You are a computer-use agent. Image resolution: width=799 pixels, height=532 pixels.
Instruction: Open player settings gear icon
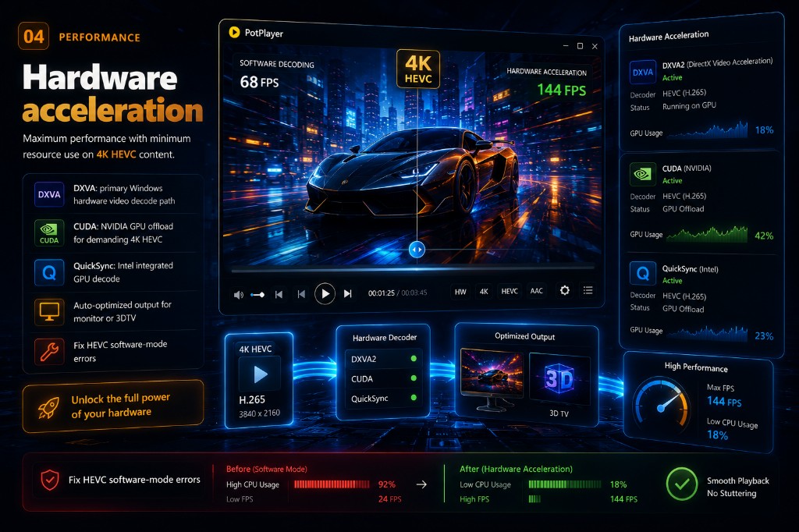coord(565,290)
